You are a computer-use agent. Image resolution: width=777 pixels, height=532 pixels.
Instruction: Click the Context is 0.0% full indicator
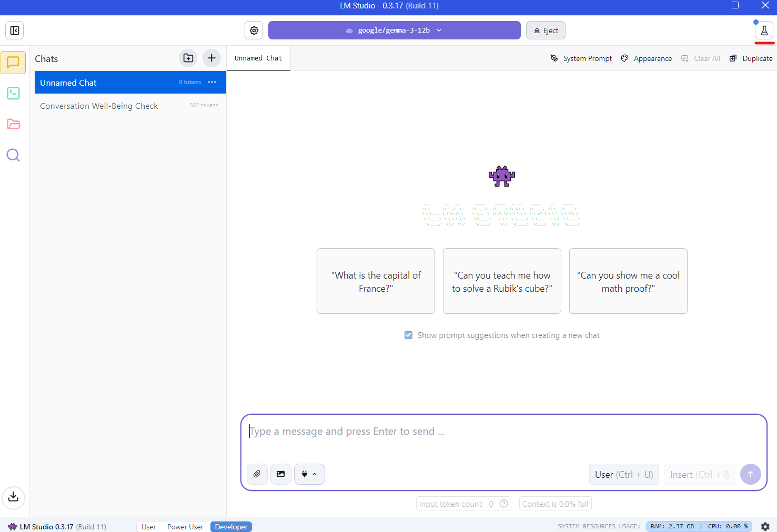point(556,504)
